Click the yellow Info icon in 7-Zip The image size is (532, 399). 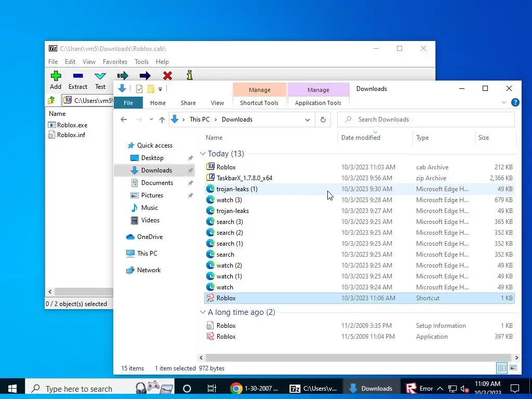coord(190,75)
